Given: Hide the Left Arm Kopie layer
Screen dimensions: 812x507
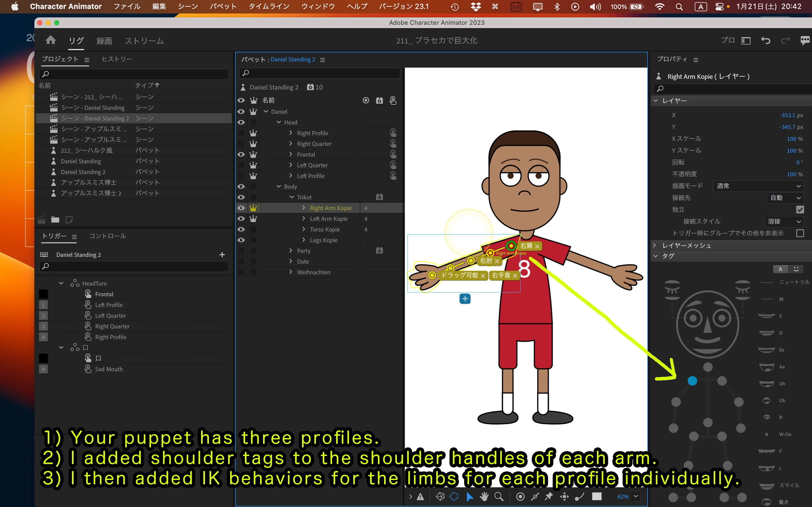Looking at the screenshot, I should tap(241, 219).
